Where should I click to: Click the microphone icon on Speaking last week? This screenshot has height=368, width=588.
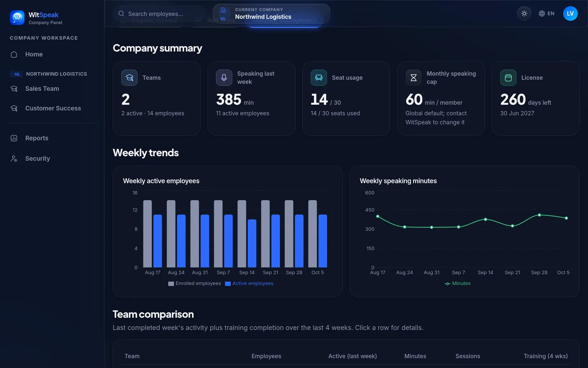click(224, 78)
